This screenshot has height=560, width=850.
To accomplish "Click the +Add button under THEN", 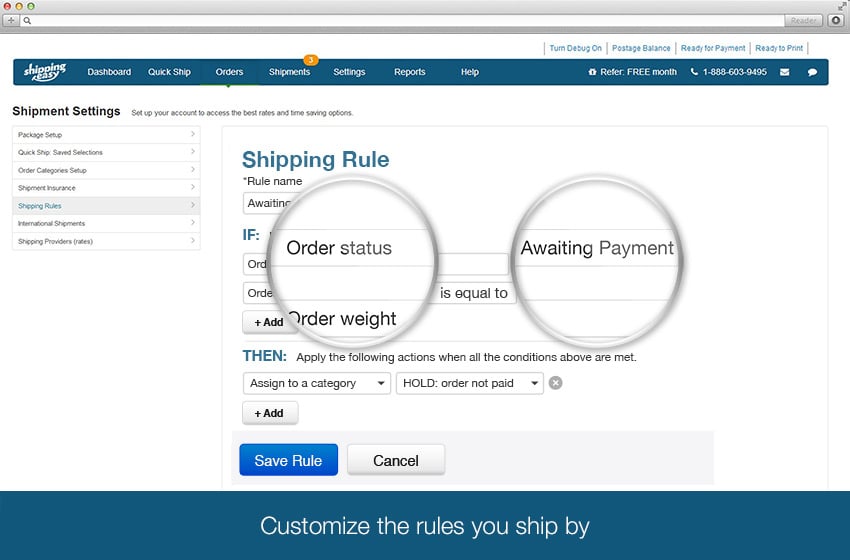I will click(269, 413).
